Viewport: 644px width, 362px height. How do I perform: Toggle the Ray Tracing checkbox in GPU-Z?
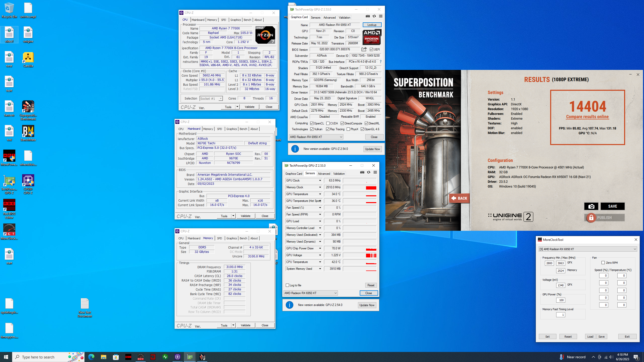328,129
